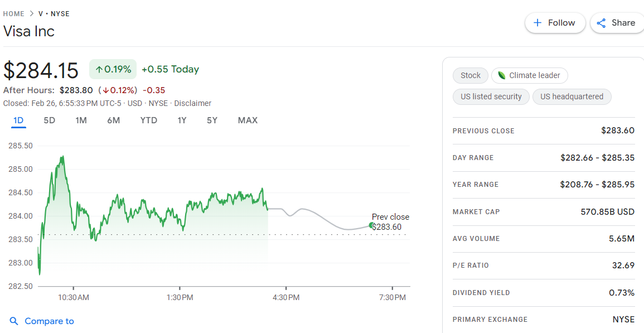This screenshot has height=333, width=644.
Task: Click the 1:30 PM axis label
Action: tap(180, 298)
